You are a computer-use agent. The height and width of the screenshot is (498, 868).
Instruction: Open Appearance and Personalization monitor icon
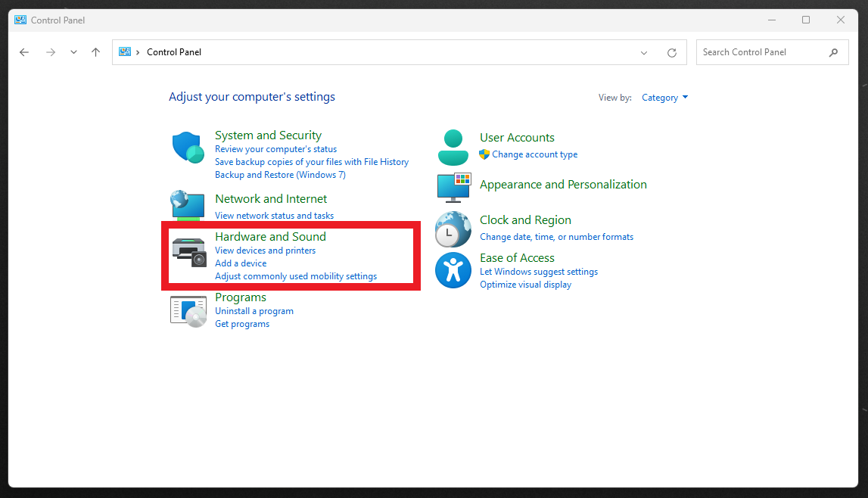tap(453, 187)
